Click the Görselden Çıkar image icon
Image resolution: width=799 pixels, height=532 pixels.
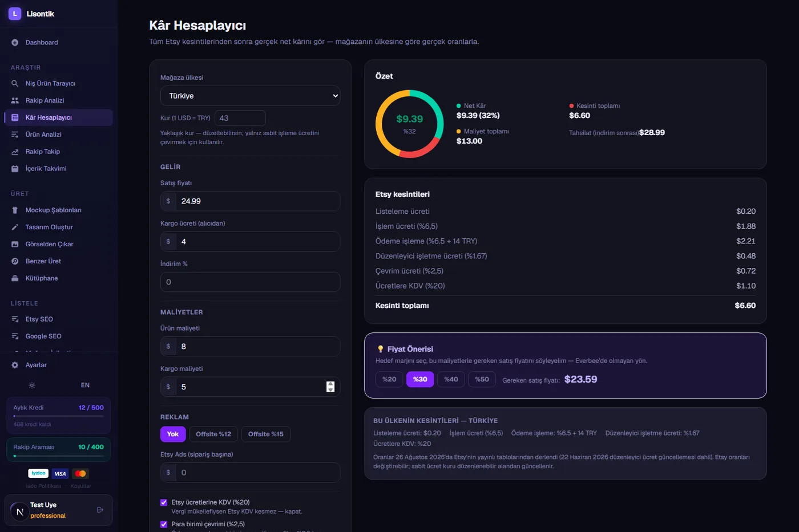(x=15, y=244)
